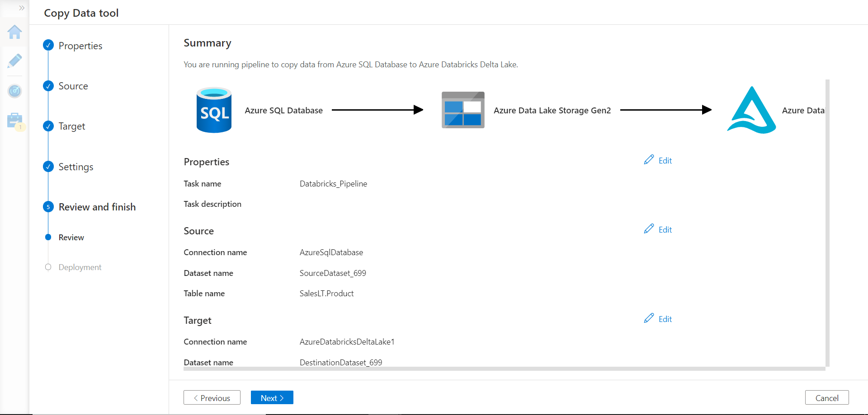Go to the Target wizard step
The width and height of the screenshot is (868, 415).
point(72,126)
